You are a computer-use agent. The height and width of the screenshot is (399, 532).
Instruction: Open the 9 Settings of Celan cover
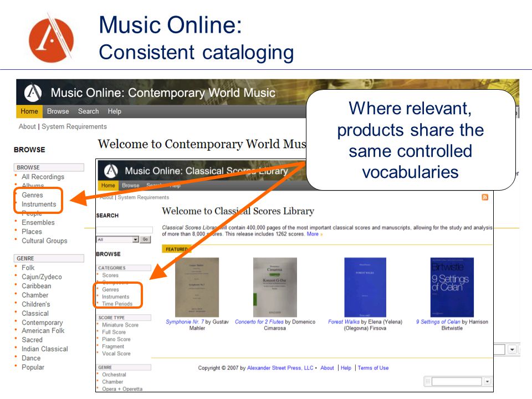[x=452, y=288]
